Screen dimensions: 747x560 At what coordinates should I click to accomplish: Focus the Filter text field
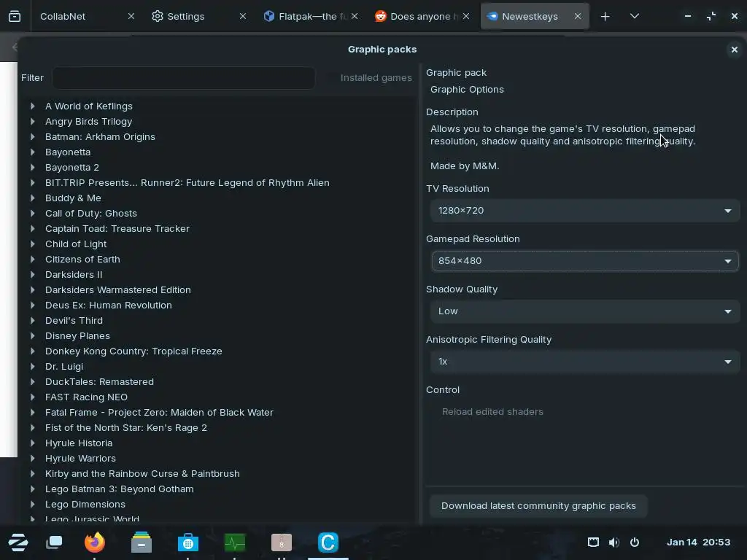[183, 78]
